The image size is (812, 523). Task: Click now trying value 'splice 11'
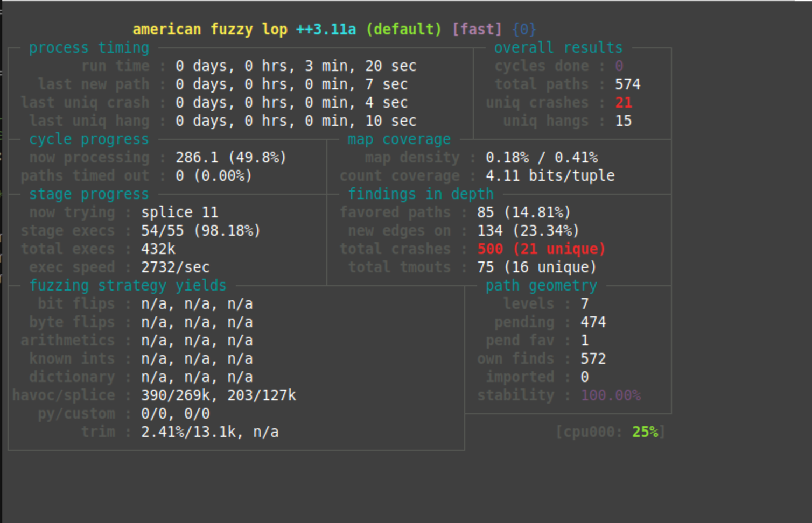(x=180, y=212)
